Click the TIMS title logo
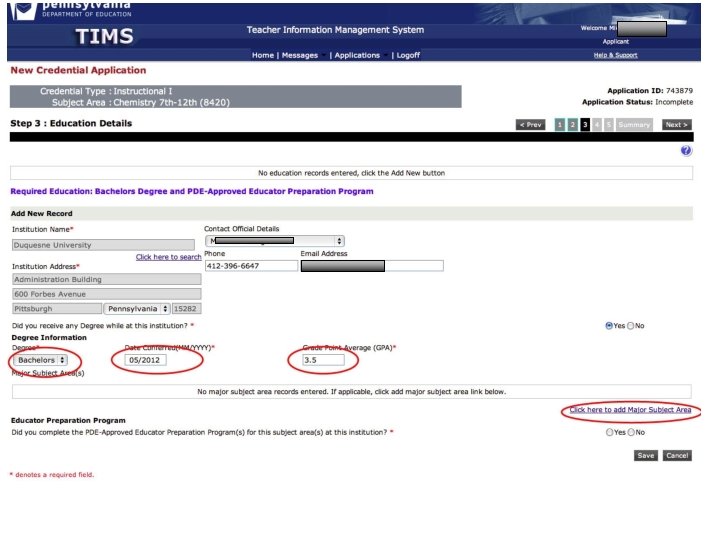This screenshot has width=720, height=540. coord(105,36)
